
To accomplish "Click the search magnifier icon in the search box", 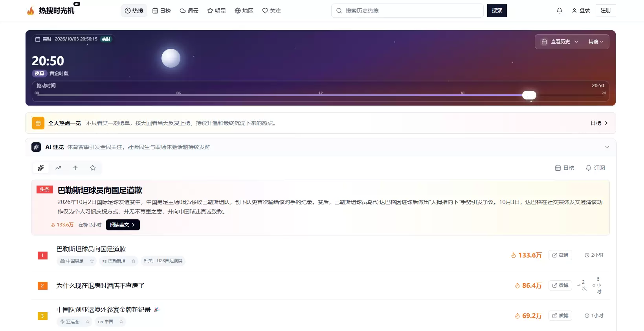I will 339,11.
